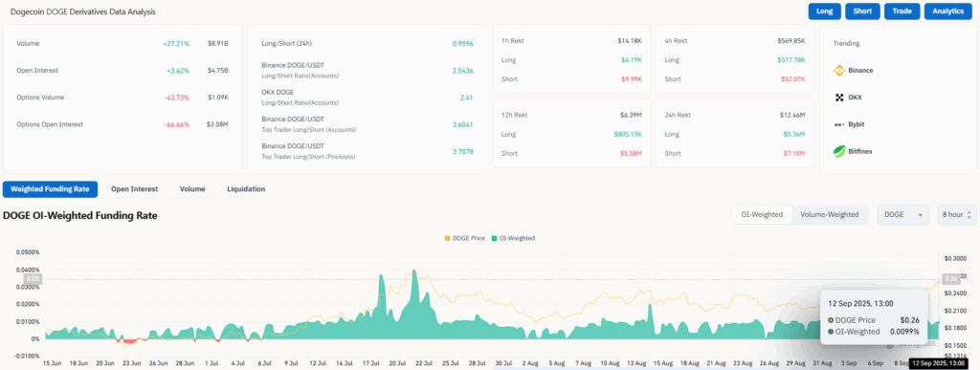Viewport: 980px width, 370px height.
Task: Switch to Volume-Weighted funding rate
Action: (830, 214)
